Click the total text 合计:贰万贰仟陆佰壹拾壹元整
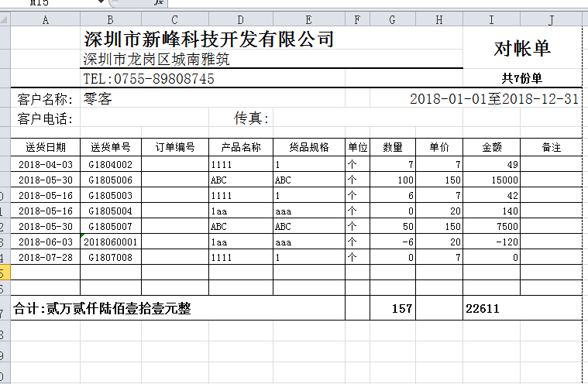The height and width of the screenshot is (384, 588). tap(102, 308)
